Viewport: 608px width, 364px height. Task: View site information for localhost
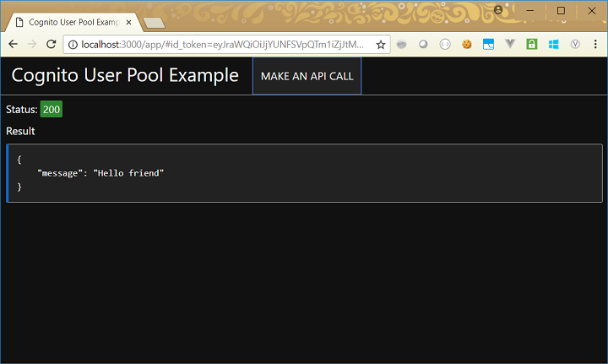coord(73,44)
